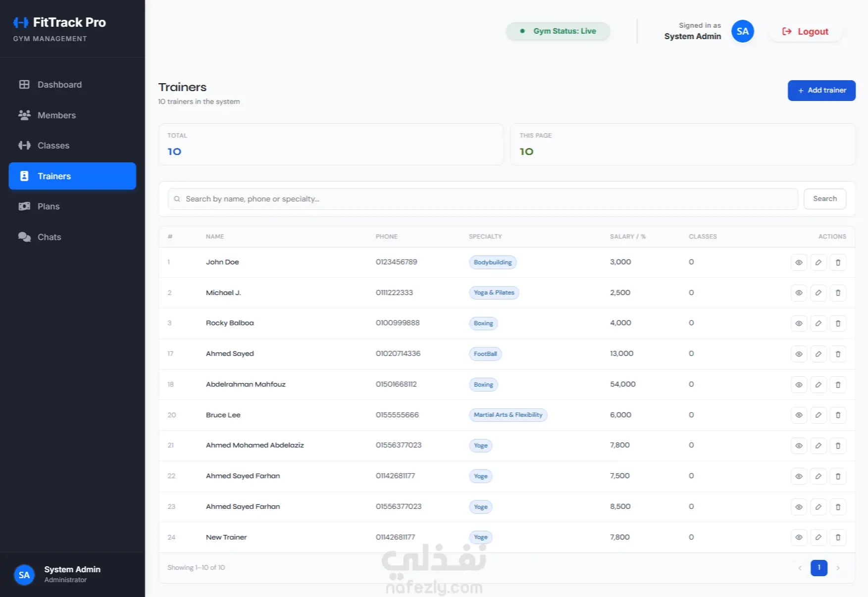Click the SALARY / % column header

(x=628, y=237)
